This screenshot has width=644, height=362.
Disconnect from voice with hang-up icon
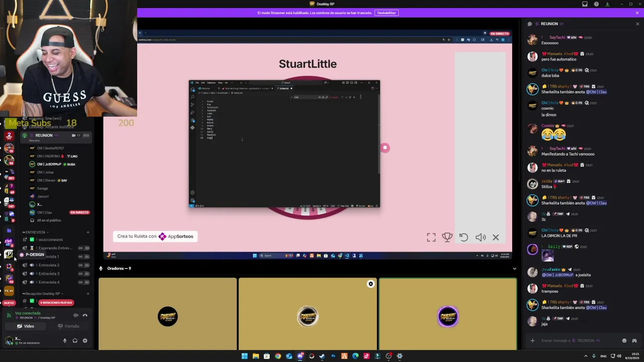coord(85,315)
